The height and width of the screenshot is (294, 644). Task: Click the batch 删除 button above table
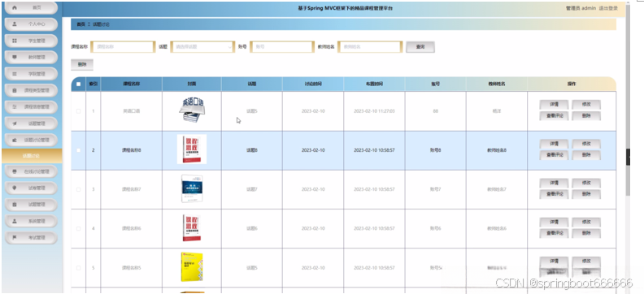pos(82,64)
